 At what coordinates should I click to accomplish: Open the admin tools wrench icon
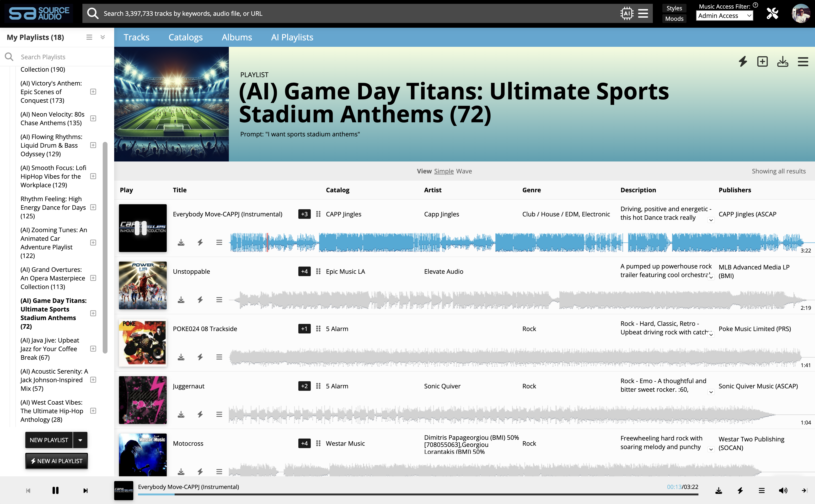772,13
